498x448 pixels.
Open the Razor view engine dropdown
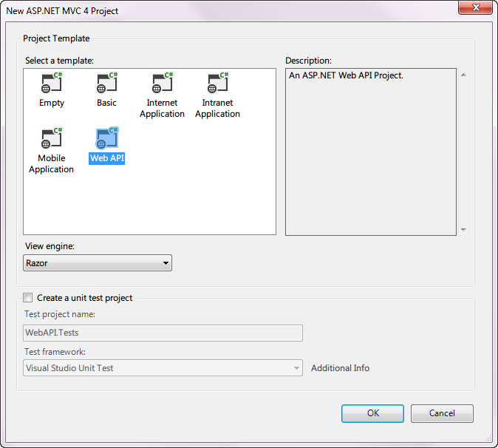point(98,263)
